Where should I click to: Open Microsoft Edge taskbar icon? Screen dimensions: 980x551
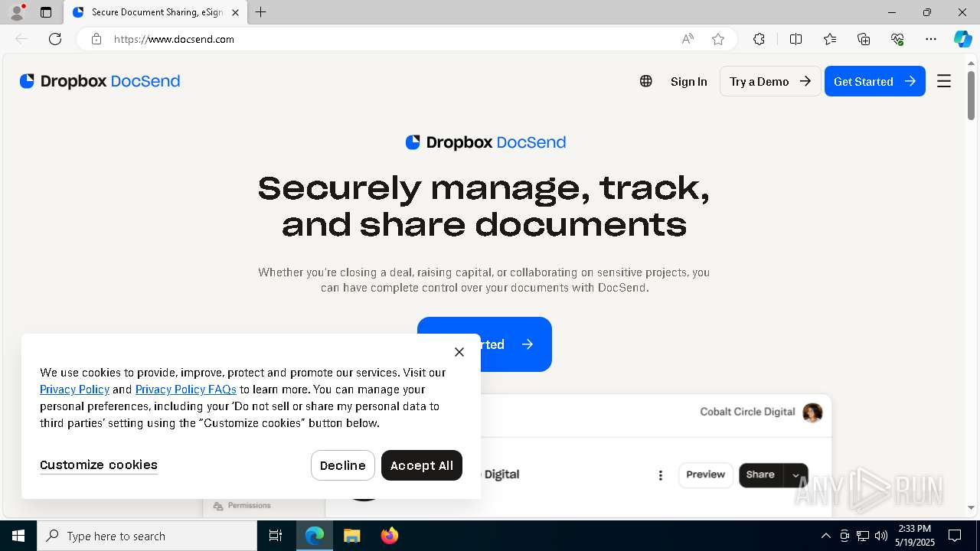click(x=315, y=536)
